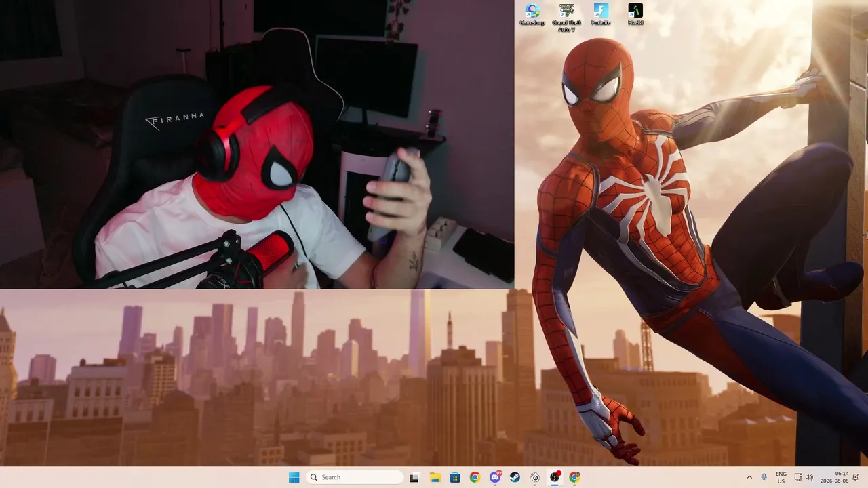Open network settings from the tray icon

798,477
